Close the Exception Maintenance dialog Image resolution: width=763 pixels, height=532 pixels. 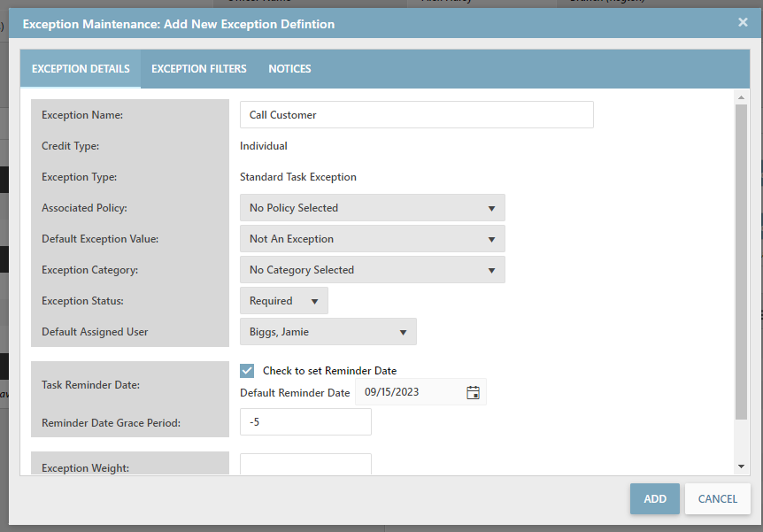coord(743,23)
